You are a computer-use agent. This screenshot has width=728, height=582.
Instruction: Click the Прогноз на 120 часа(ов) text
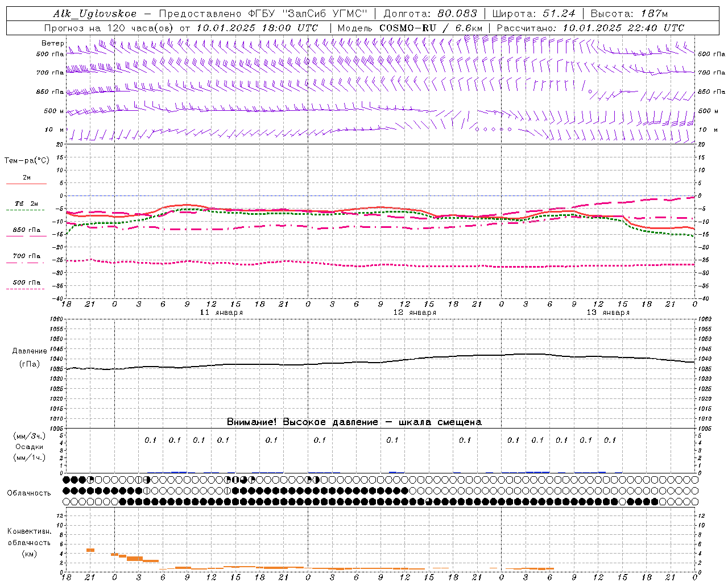(x=109, y=28)
